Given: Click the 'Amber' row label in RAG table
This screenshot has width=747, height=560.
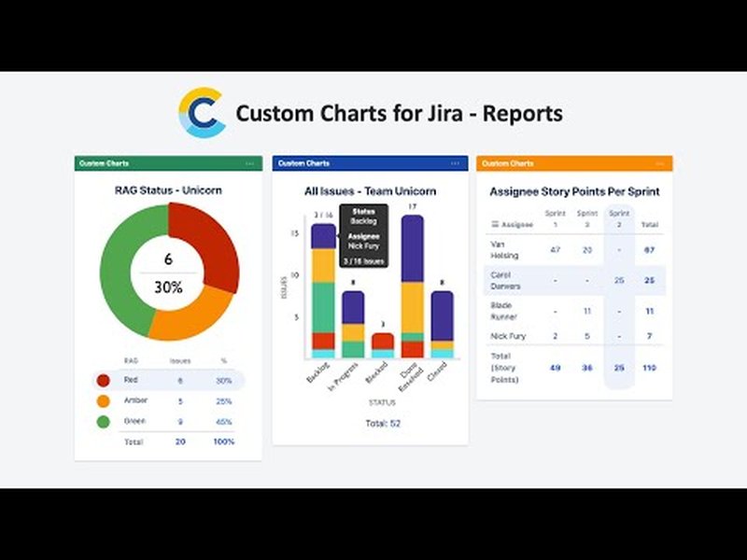Looking at the screenshot, I should click(x=135, y=400).
